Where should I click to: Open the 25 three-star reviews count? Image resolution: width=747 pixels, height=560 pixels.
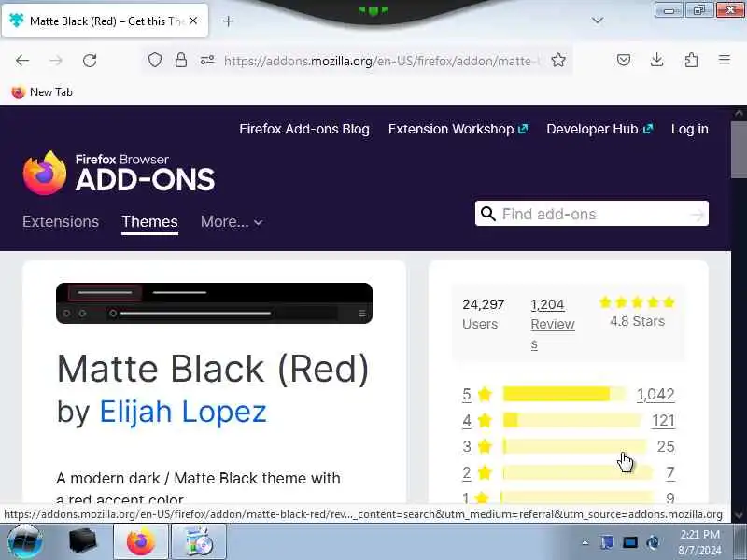(x=666, y=447)
